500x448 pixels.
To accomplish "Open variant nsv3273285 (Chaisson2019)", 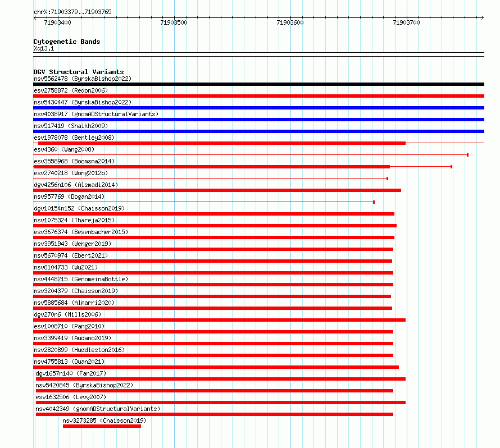I will [x=104, y=420].
